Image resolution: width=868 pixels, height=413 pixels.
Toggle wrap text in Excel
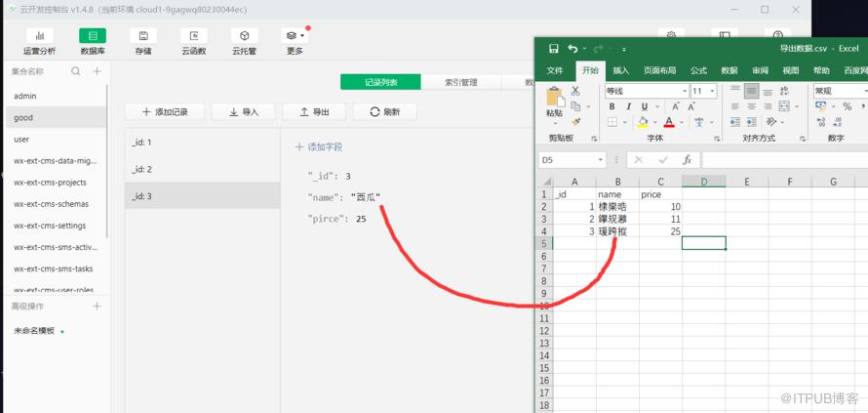click(784, 91)
